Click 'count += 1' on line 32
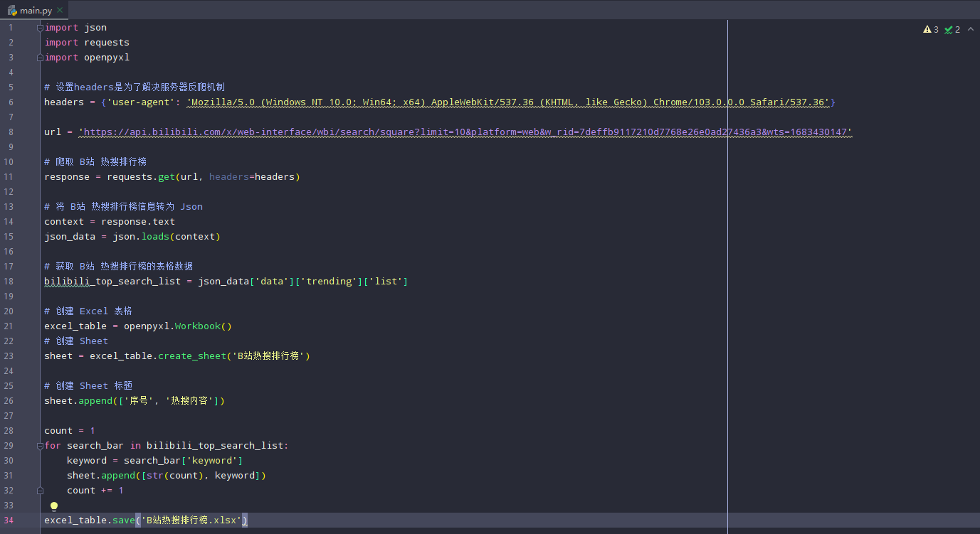 (95, 491)
